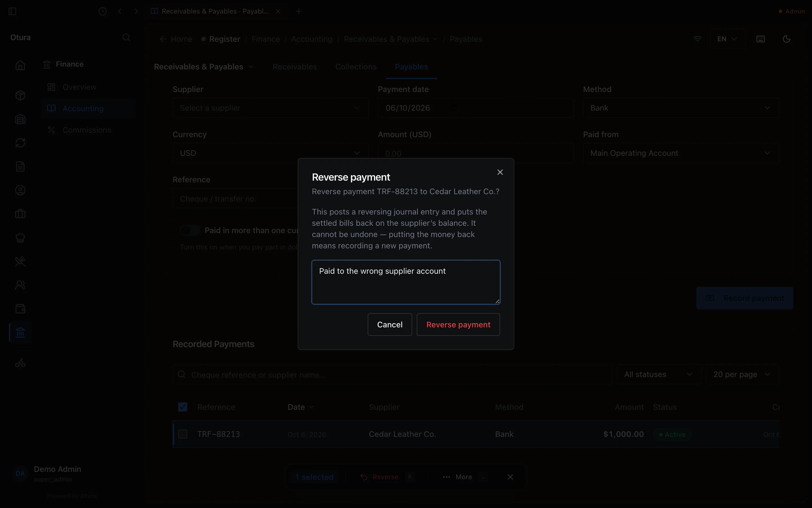Toggle dark mode moon icon
Screen dimensions: 812x508
[787, 39]
